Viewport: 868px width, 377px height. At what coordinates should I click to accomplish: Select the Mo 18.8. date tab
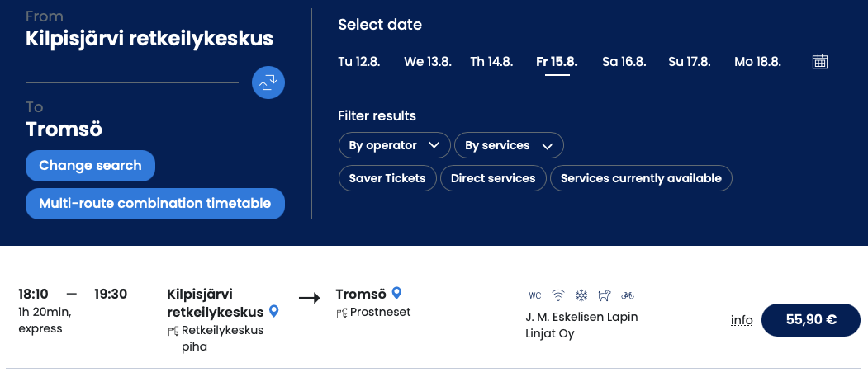tap(756, 62)
